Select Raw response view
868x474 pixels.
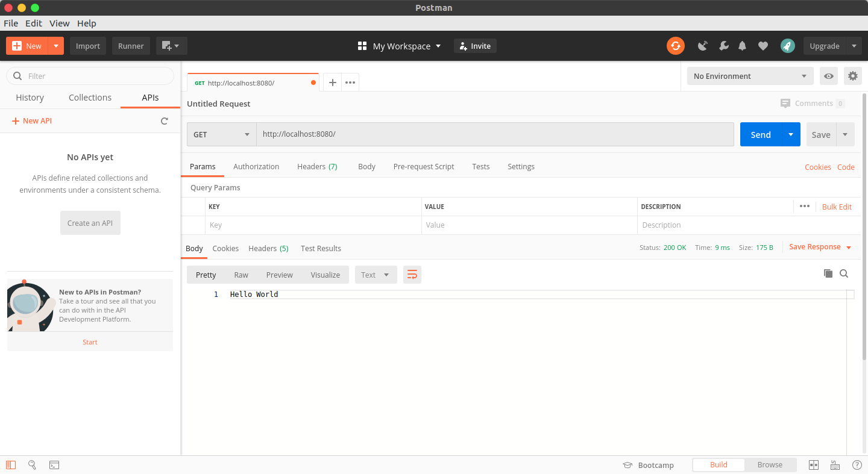pyautogui.click(x=241, y=275)
